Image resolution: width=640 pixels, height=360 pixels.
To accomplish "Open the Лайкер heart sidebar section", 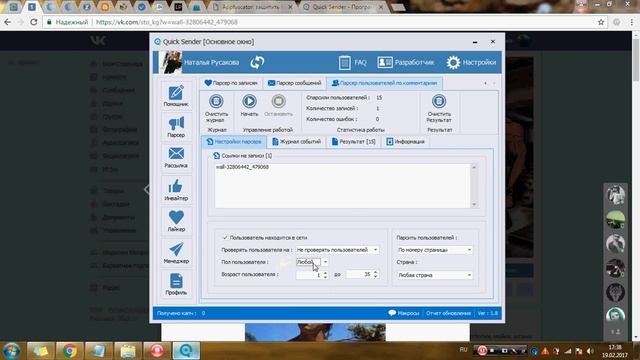I will 176,221.
